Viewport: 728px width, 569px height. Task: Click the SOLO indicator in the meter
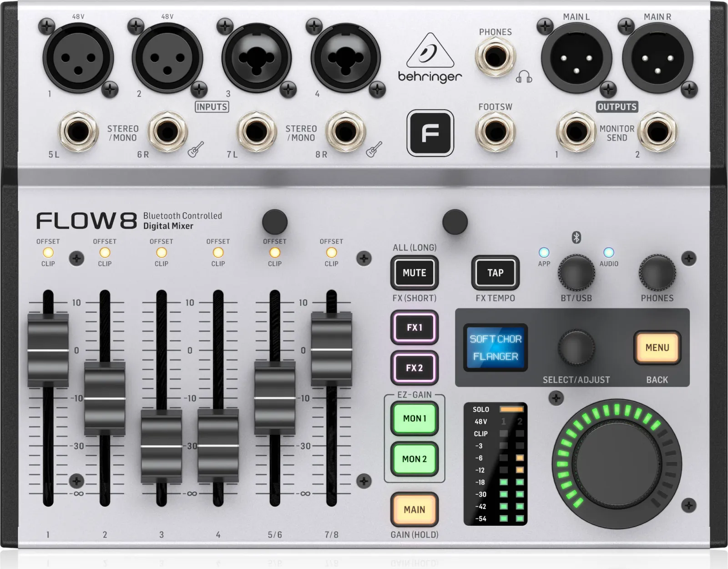point(511,409)
